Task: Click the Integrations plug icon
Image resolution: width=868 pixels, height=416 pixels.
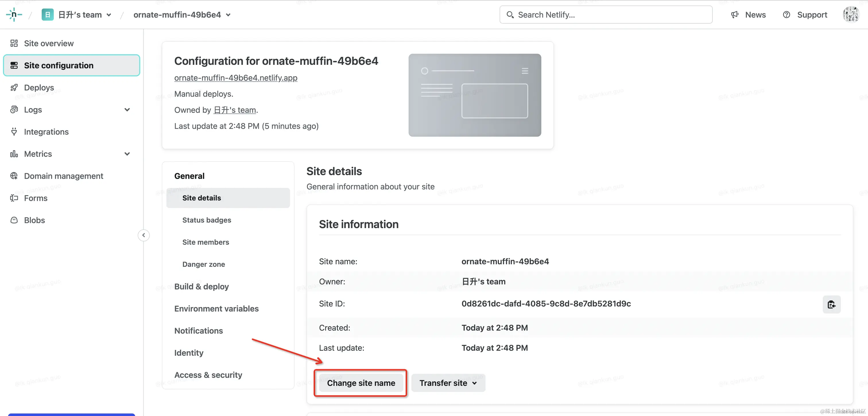Action: click(14, 132)
